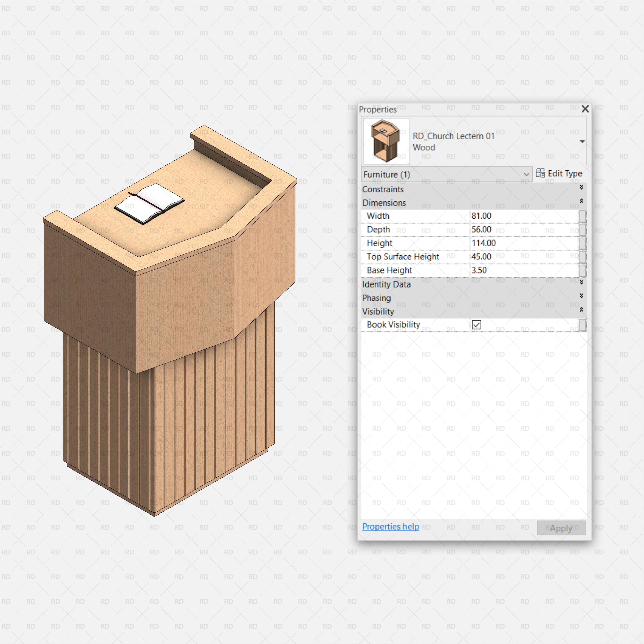Open the Properties help link
The width and height of the screenshot is (644, 644).
point(391,527)
